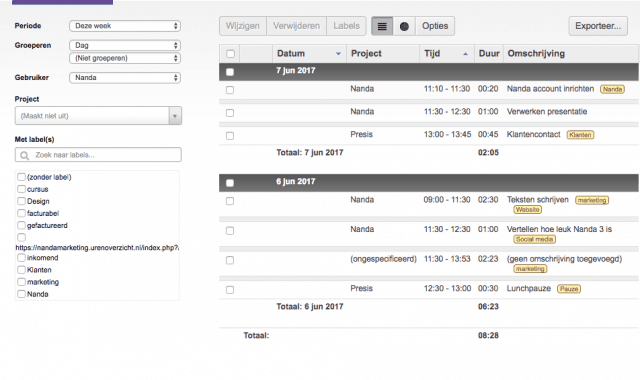Select the Verwerken presentatie row checkbox

point(230,113)
